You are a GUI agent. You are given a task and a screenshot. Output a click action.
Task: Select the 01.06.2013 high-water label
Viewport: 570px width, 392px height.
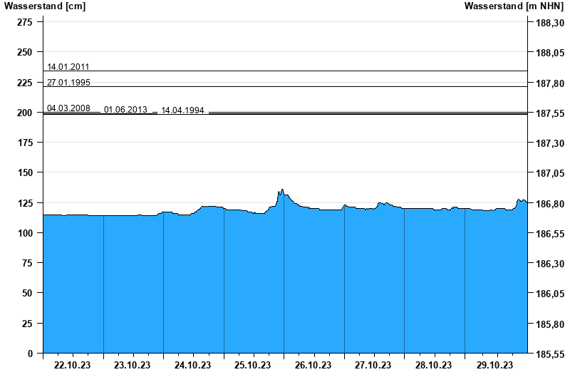coord(125,110)
